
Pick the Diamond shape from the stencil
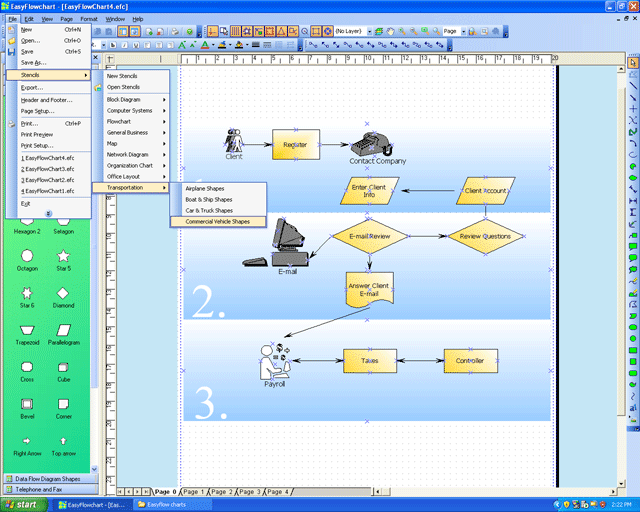(x=63, y=294)
